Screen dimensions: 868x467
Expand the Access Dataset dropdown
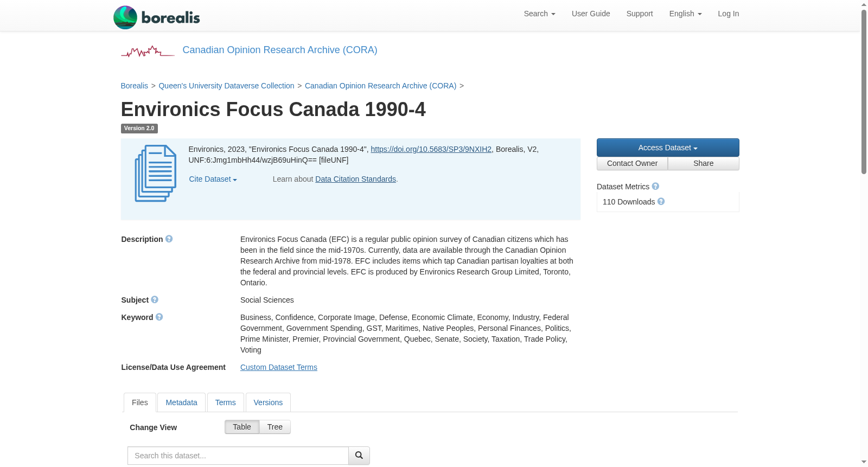[x=668, y=148]
